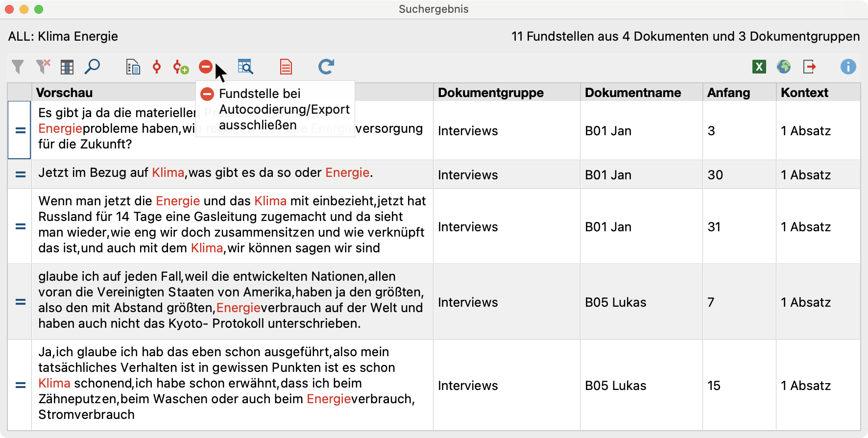Viewport: 868px width, 438px height.
Task: Click 'B05 Lukas' in the Anfang 15 row
Action: coord(616,386)
